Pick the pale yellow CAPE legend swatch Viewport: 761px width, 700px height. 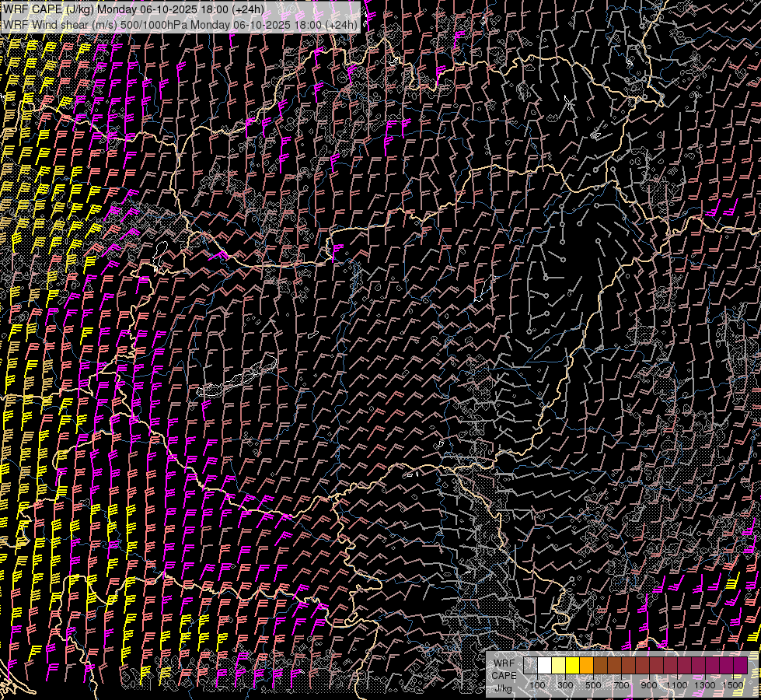[558, 666]
